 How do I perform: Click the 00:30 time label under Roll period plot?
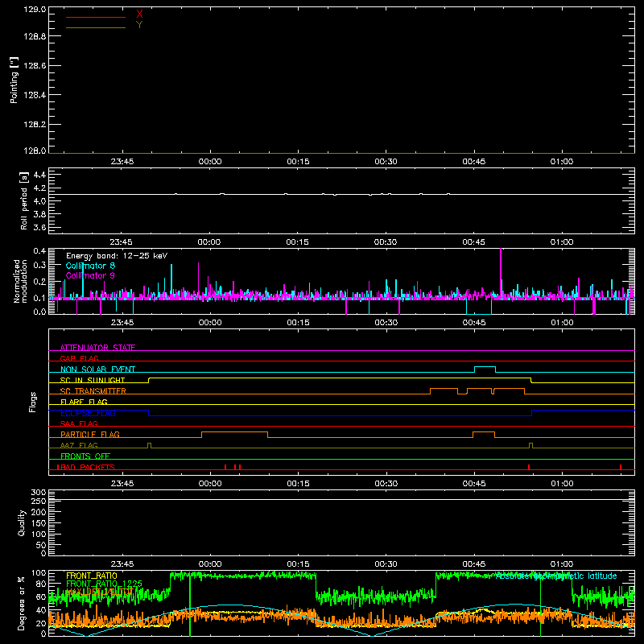[386, 242]
